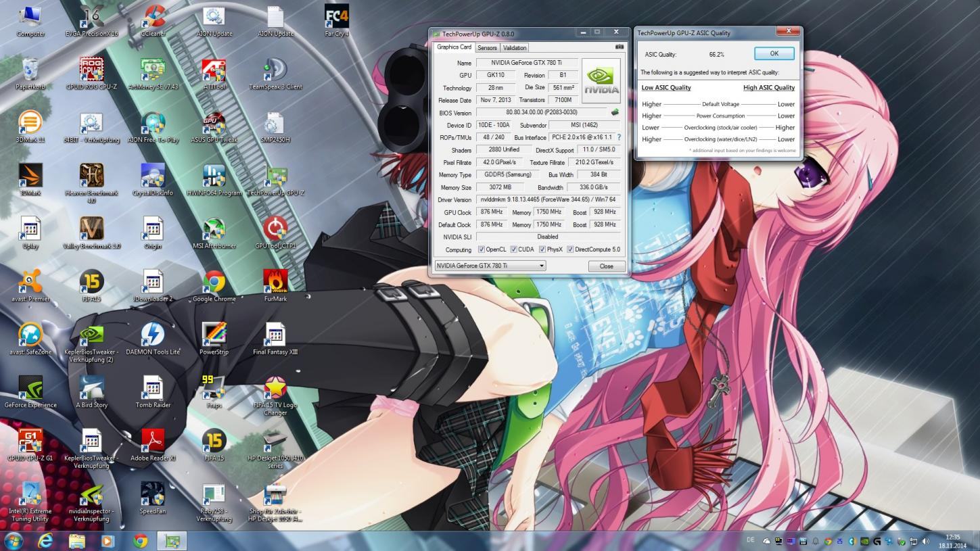
Task: Open the Computer desktop icon
Action: click(x=30, y=20)
